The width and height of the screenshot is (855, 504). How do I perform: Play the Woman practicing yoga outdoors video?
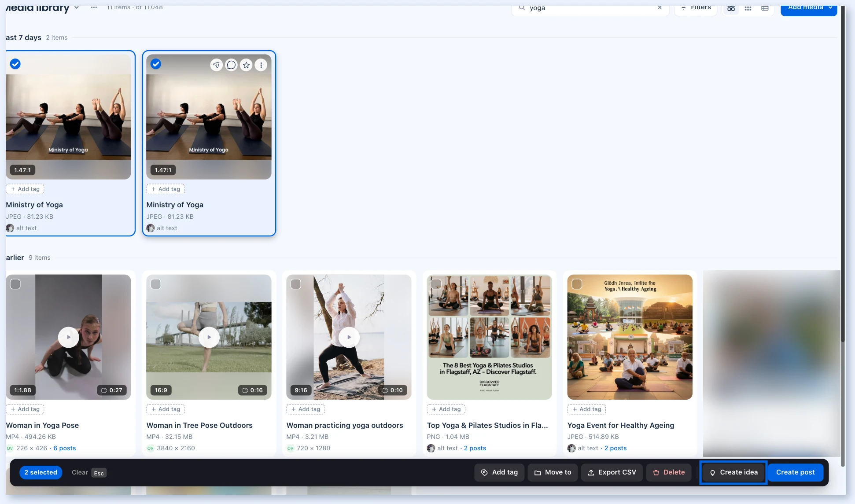[x=349, y=337]
